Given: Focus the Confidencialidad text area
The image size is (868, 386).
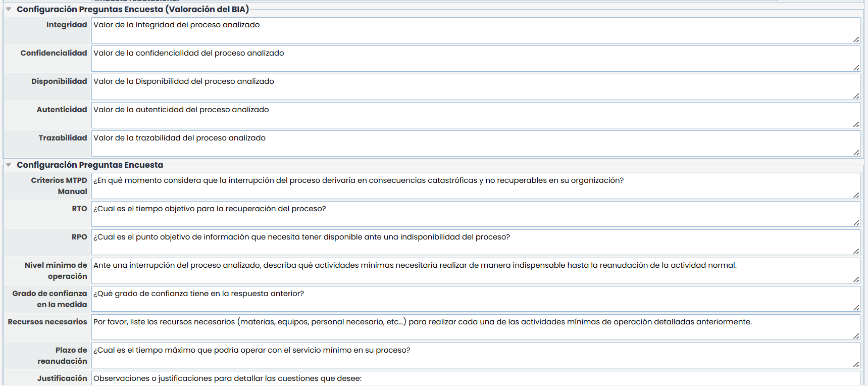Looking at the screenshot, I should click(475, 59).
